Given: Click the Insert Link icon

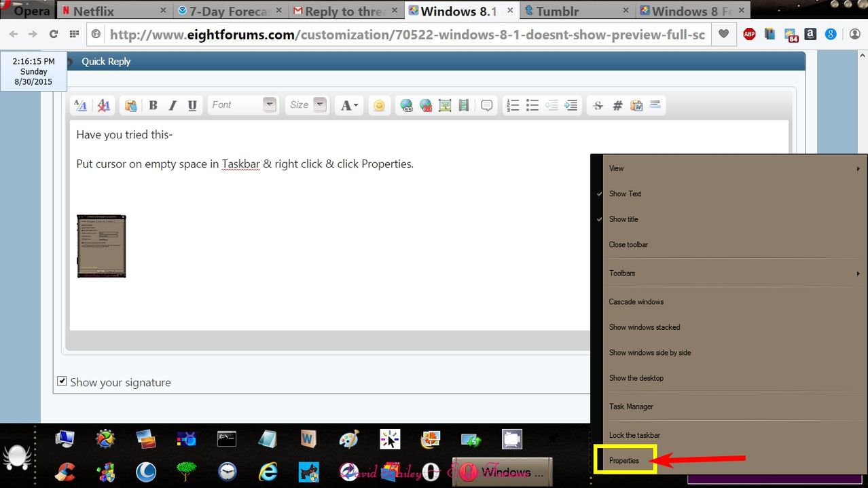Looking at the screenshot, I should (406, 105).
